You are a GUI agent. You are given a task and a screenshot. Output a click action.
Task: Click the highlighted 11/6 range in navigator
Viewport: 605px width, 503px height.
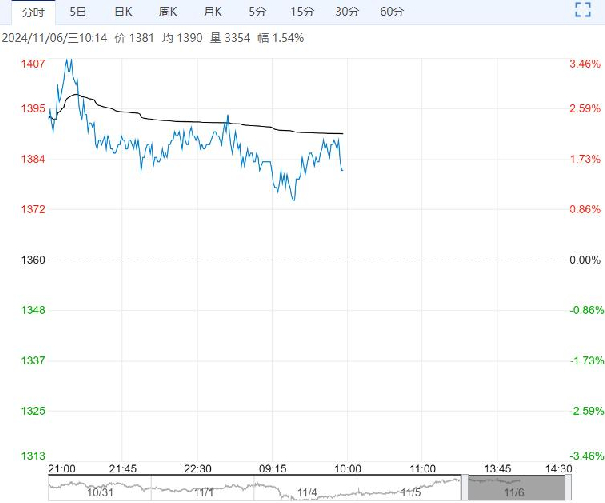click(x=514, y=489)
